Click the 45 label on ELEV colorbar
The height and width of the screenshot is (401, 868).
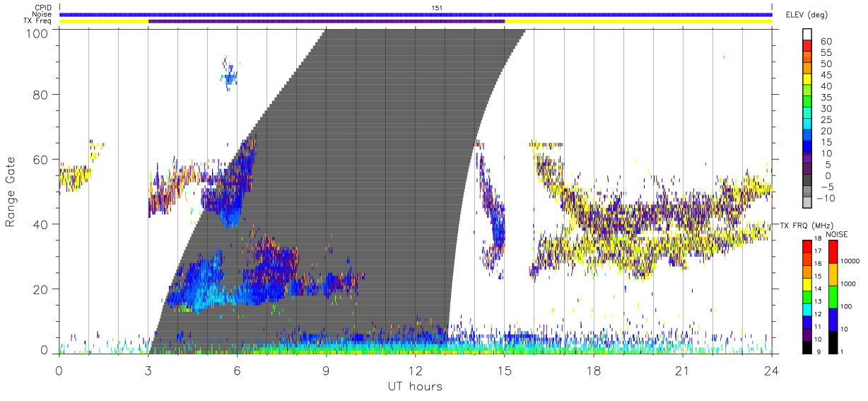click(826, 75)
